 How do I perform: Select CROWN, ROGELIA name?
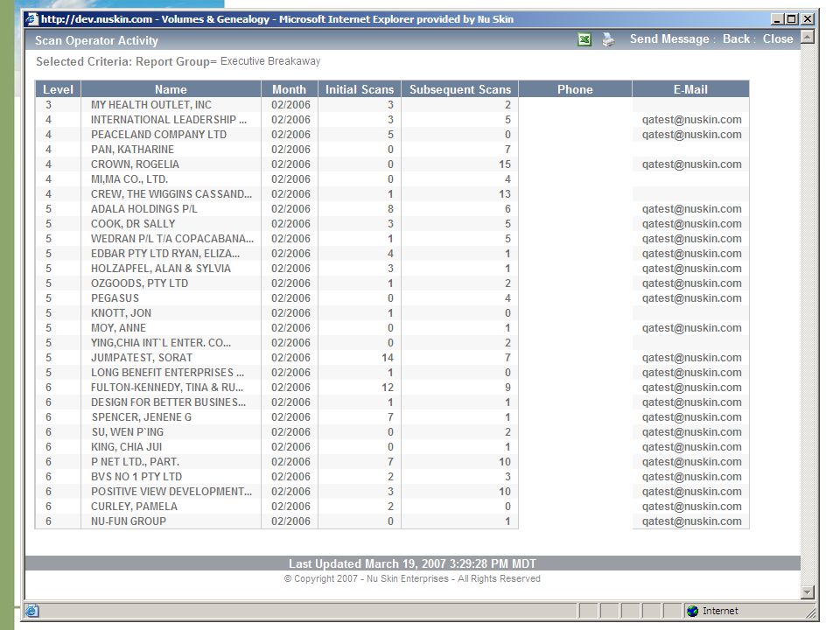pyautogui.click(x=135, y=164)
